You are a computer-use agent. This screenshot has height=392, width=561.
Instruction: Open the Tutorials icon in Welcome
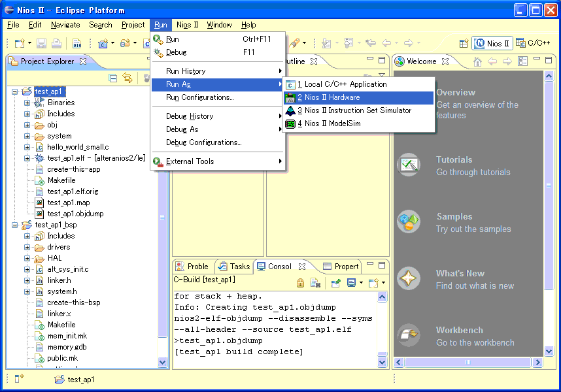409,165
